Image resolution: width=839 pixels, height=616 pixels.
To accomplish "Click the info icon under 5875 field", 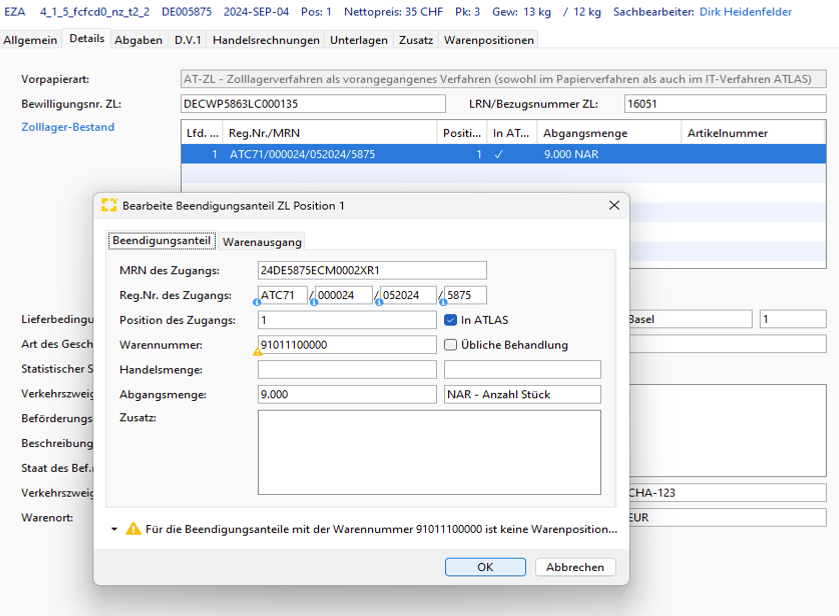I will tap(443, 302).
